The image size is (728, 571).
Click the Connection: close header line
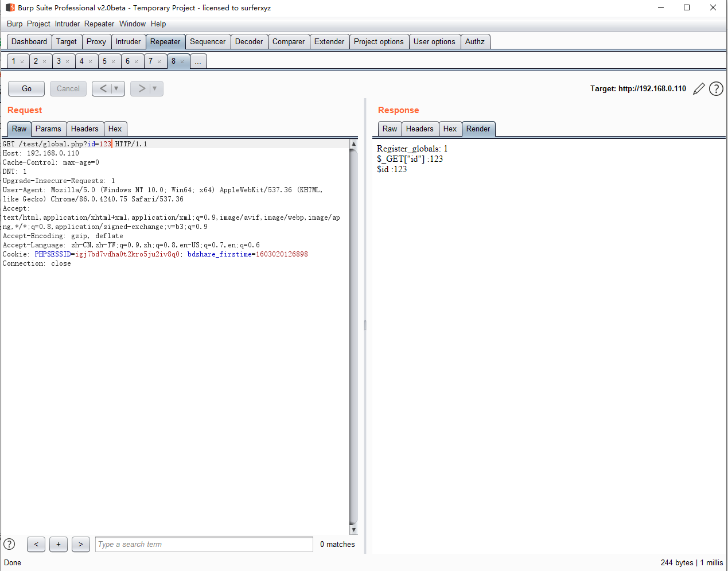tap(37, 263)
